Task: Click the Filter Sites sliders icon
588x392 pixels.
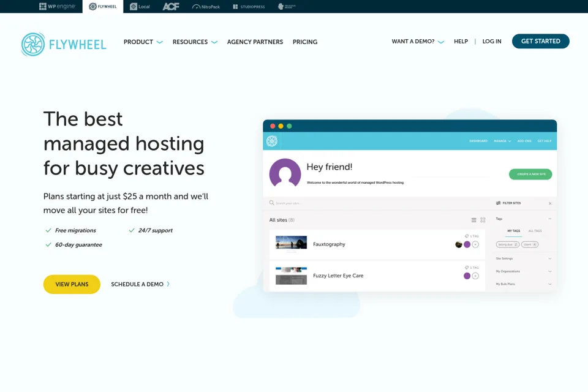Action: 499,203
